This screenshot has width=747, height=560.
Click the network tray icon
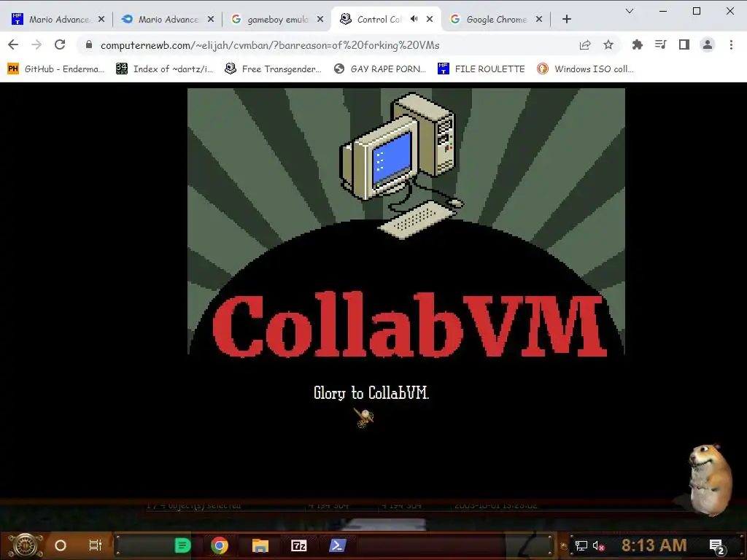pyautogui.click(x=581, y=545)
